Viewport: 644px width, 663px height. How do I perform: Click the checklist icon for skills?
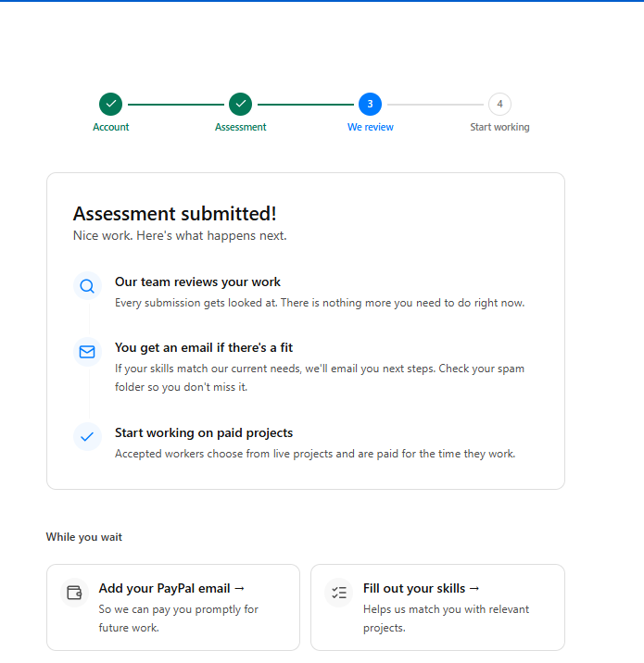(339, 593)
